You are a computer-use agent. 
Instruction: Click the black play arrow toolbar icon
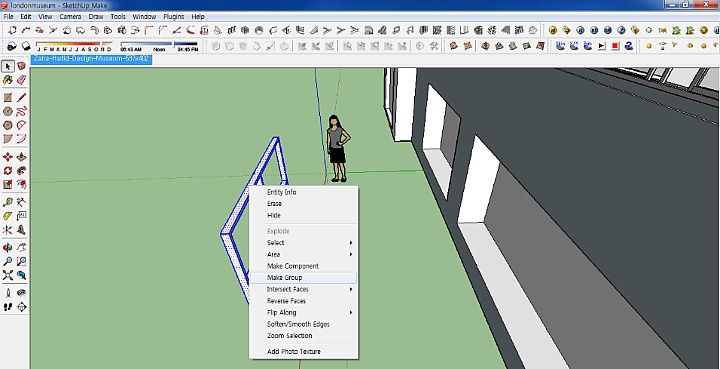pos(602,46)
